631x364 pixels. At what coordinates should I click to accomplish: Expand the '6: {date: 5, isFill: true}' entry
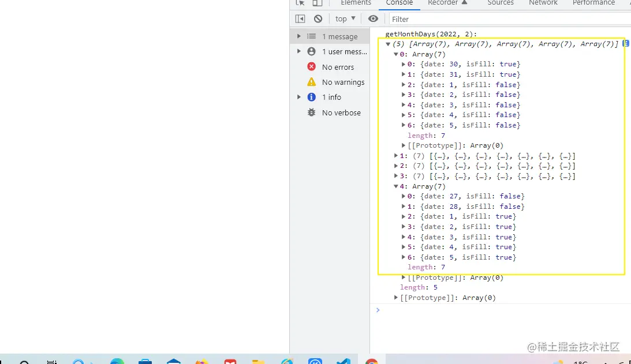coord(403,257)
